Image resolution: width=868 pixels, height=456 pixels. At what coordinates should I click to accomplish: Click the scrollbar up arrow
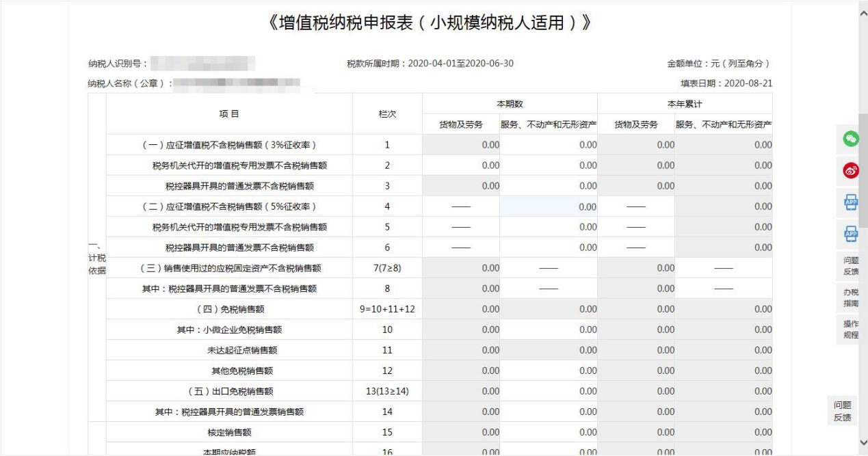862,12
